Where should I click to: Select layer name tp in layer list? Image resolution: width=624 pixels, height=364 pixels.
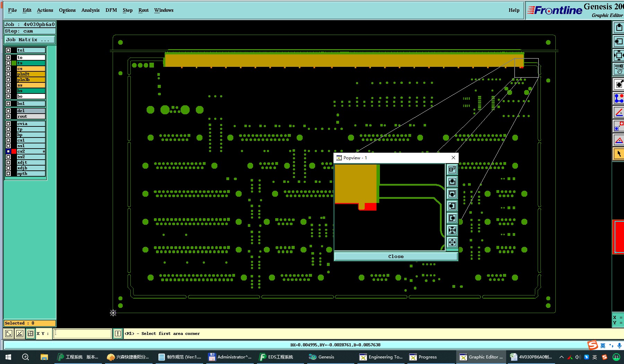tap(31, 129)
